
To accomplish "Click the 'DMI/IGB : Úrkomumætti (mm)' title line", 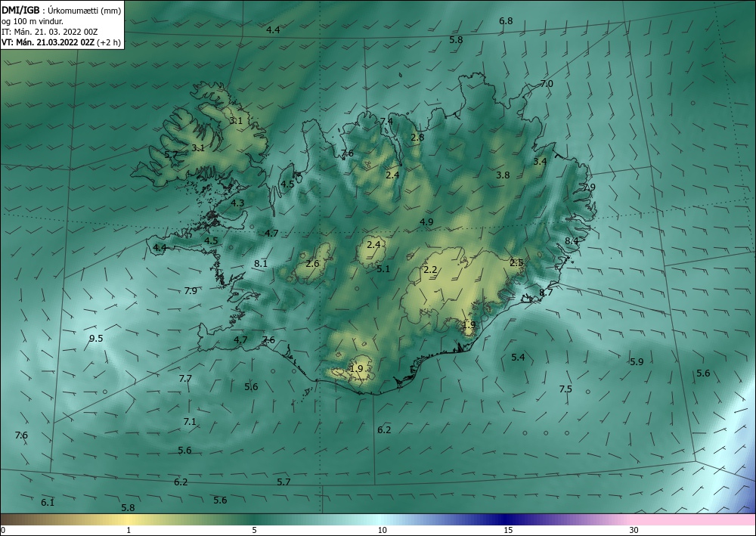I will 61,10.
